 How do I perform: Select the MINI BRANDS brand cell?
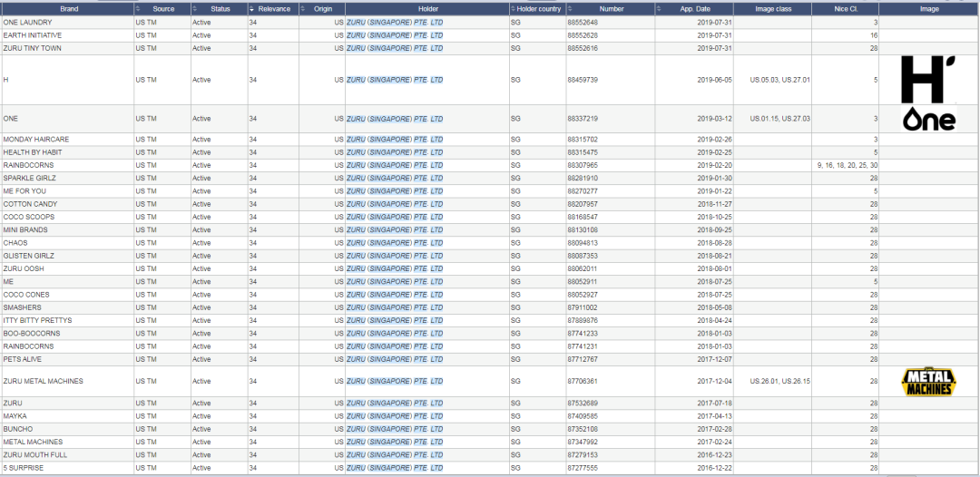tap(67, 229)
